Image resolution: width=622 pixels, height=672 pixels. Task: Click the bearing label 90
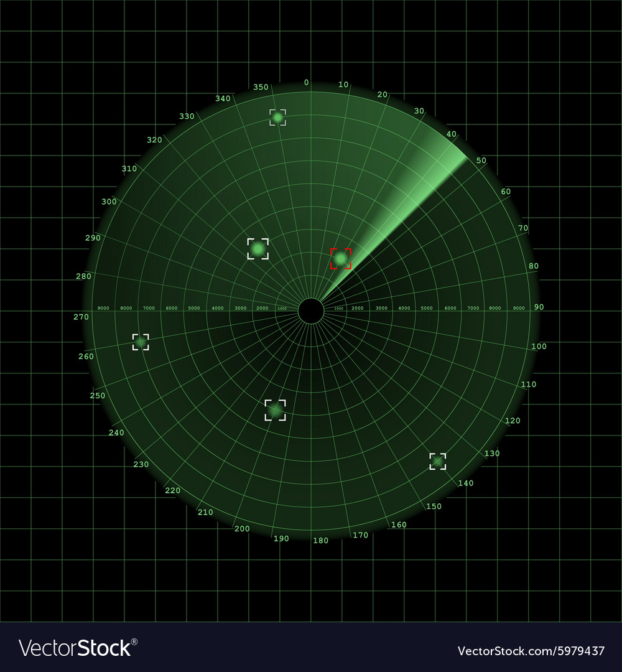(x=539, y=307)
